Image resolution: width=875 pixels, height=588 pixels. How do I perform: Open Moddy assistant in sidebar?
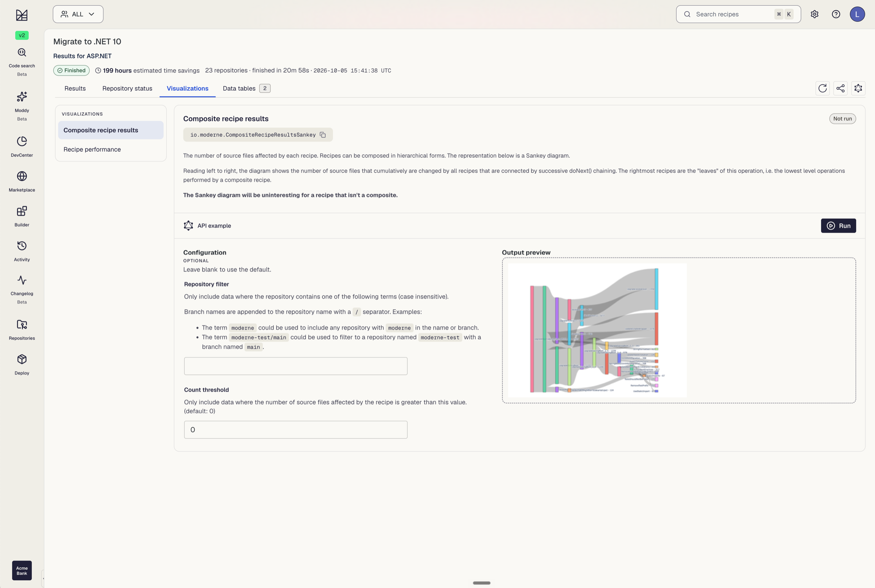point(22,106)
